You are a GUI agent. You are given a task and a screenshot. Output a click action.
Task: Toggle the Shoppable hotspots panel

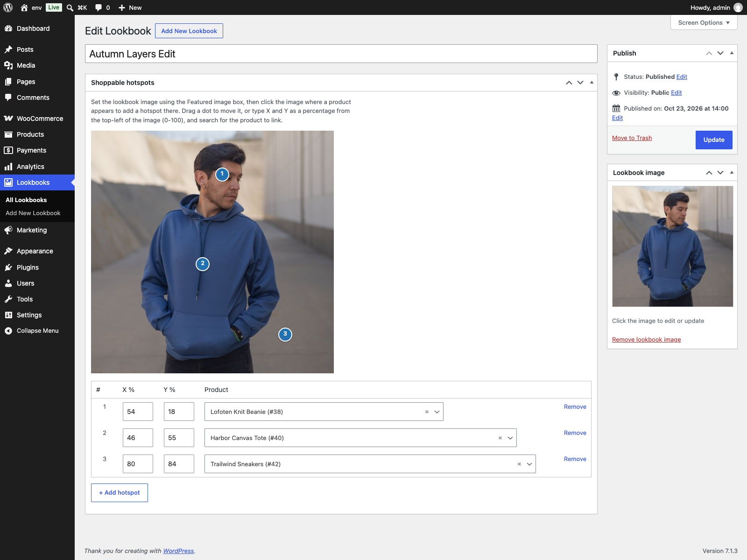[x=592, y=83]
